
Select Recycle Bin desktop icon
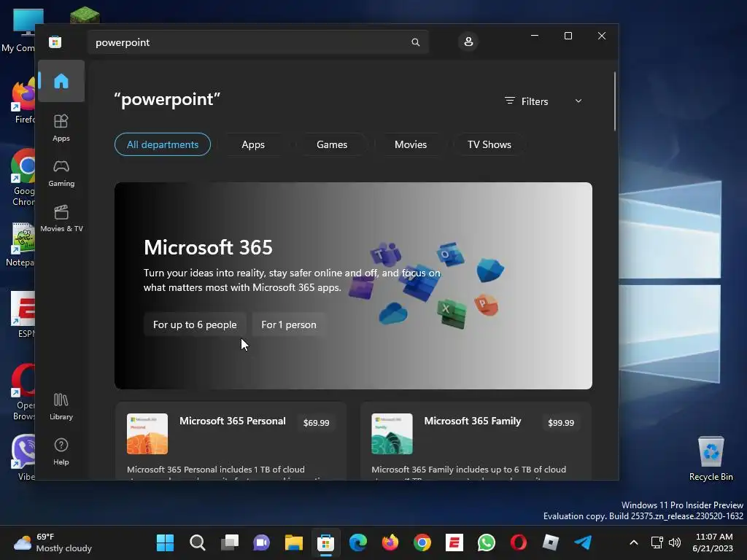pyautogui.click(x=711, y=459)
